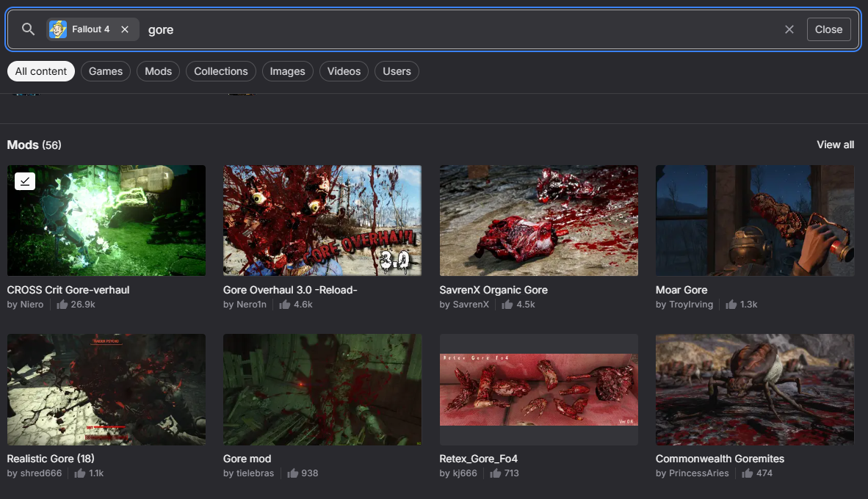Click the thumbs-up icon next to 26.9k
Viewport: 868px width, 499px height.
click(x=62, y=305)
